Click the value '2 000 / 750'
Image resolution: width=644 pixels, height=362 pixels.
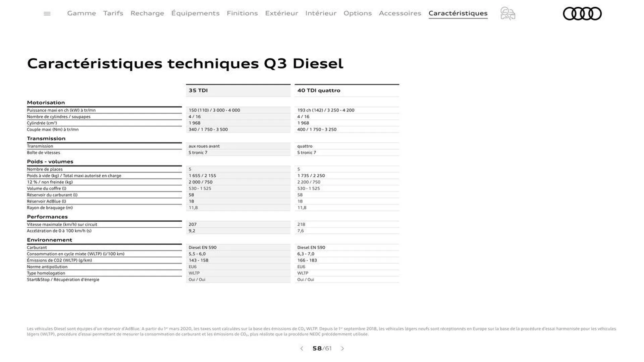pyautogui.click(x=200, y=182)
